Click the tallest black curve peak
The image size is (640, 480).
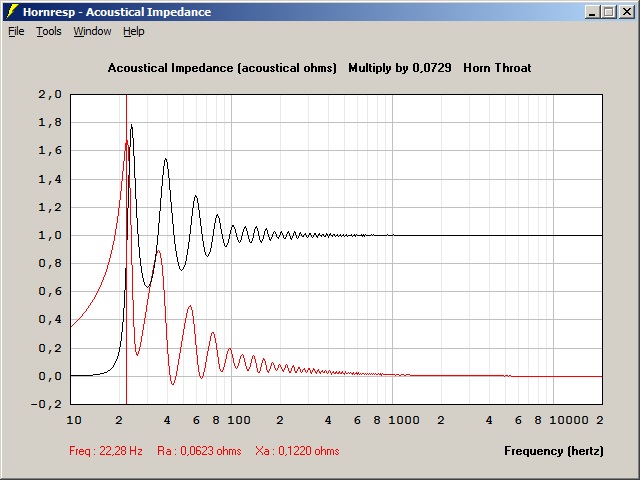(131, 126)
